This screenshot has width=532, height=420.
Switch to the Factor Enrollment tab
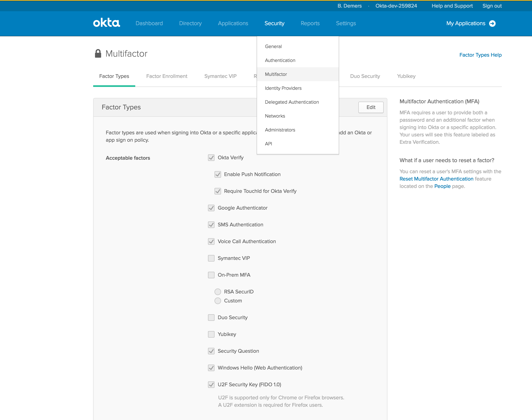(x=167, y=76)
